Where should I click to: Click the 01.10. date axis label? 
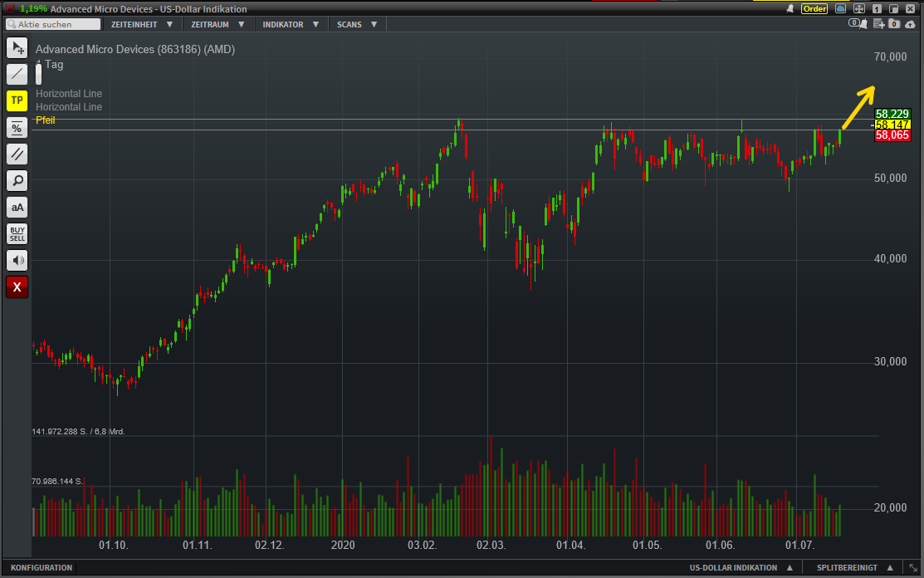coord(113,545)
